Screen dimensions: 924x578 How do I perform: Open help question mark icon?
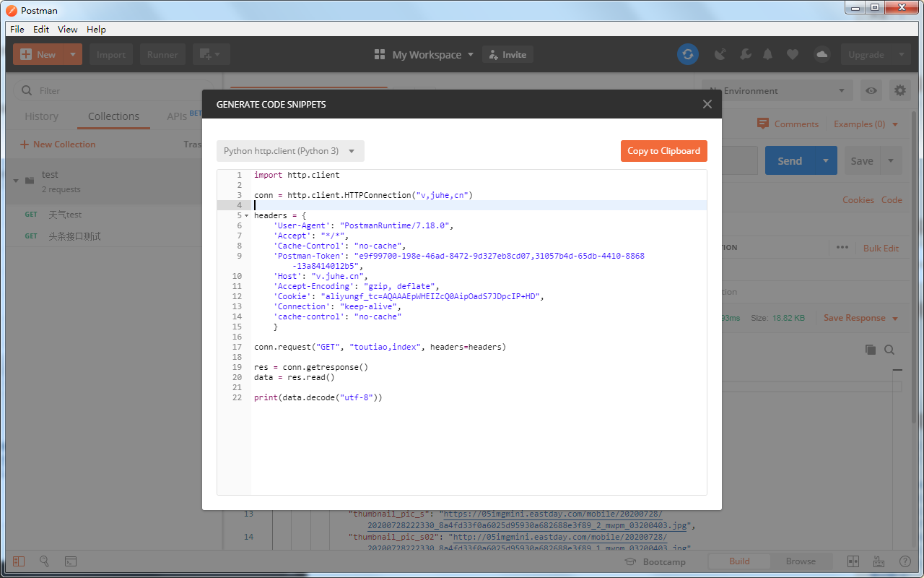(x=905, y=561)
